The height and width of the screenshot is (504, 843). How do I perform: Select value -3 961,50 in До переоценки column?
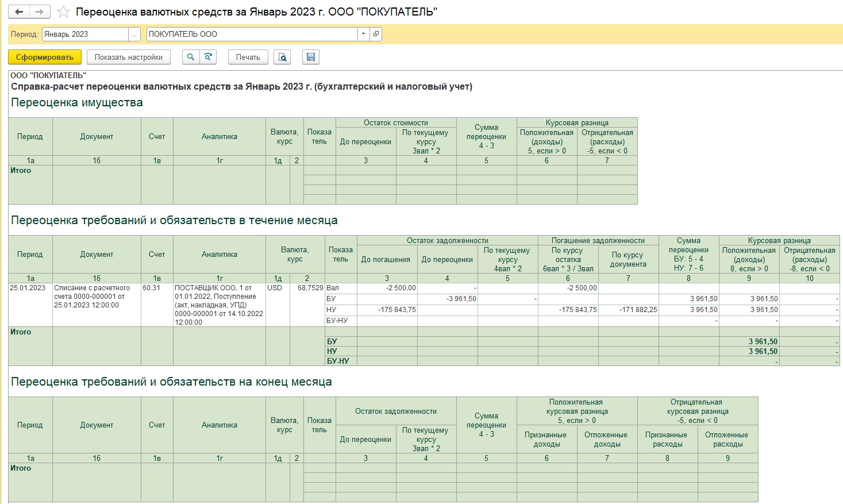pos(447,299)
